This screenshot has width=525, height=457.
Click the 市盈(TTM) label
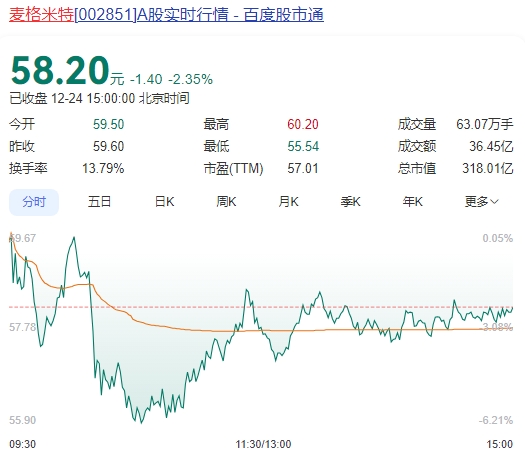(x=233, y=168)
